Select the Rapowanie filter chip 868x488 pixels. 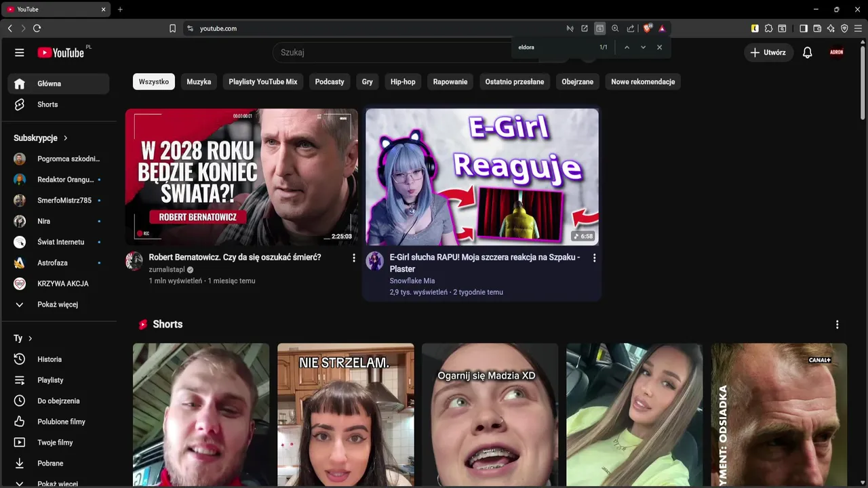[450, 82]
